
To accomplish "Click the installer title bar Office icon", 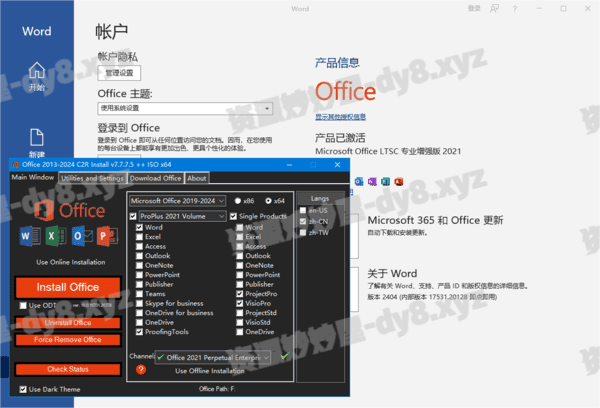I will (x=15, y=165).
